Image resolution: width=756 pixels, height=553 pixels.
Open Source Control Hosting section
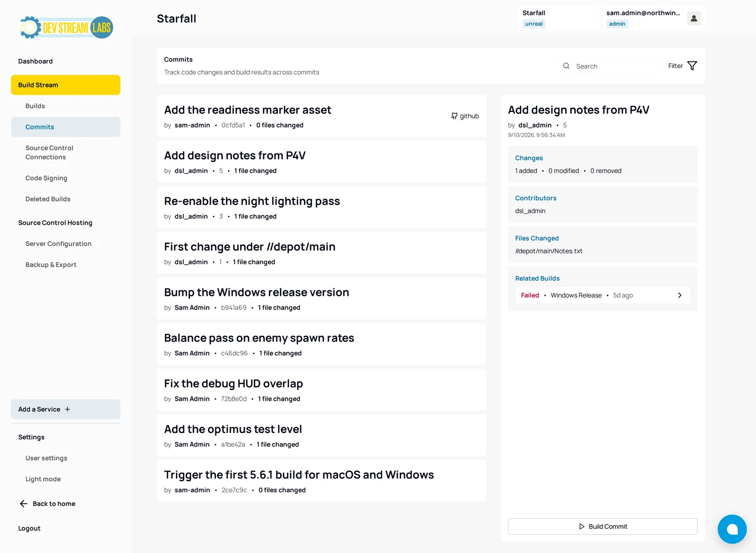[55, 223]
